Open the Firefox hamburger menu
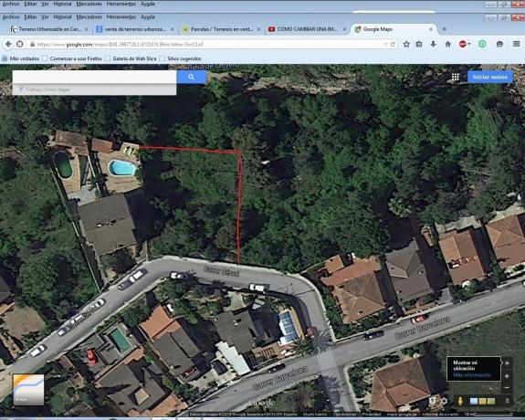The image size is (525, 420). point(517,44)
